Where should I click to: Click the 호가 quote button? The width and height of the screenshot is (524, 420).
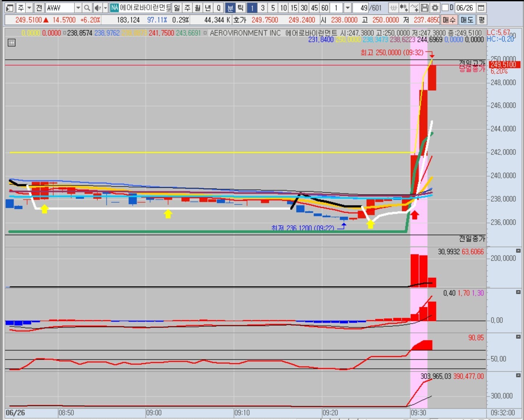[x=240, y=20]
